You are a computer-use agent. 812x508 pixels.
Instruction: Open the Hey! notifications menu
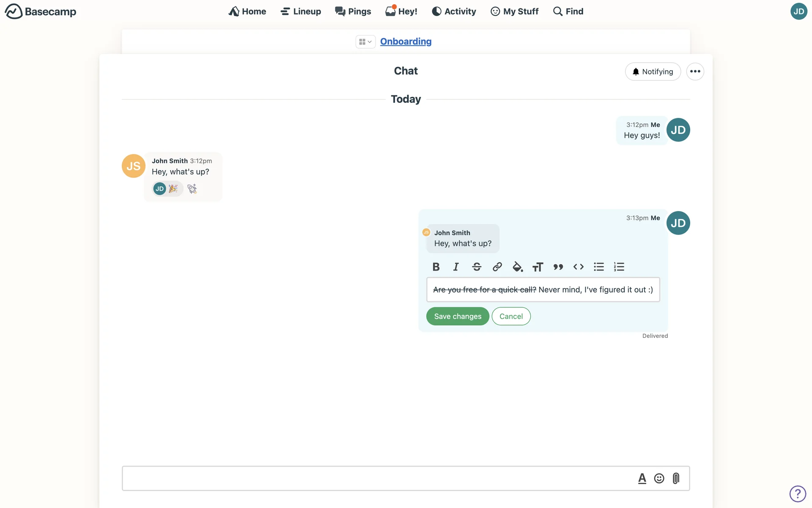tap(401, 11)
